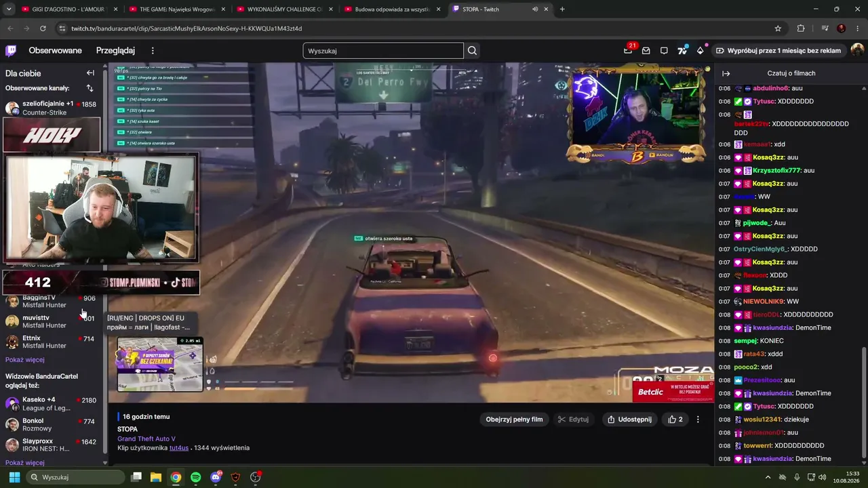The height and width of the screenshot is (488, 868).
Task: Open clip author tut4us profile link
Action: coord(179,448)
